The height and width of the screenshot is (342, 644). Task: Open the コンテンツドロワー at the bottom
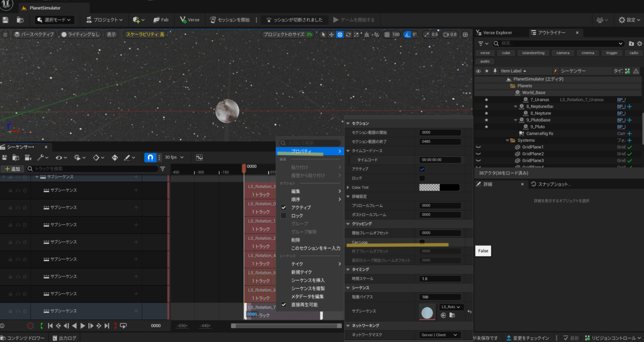[24, 338]
